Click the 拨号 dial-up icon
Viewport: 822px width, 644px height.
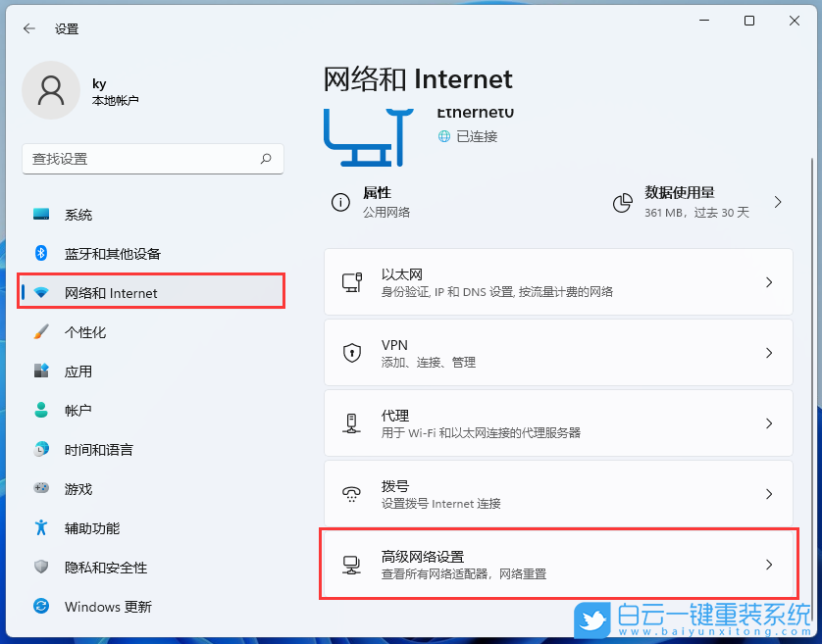[x=351, y=493]
